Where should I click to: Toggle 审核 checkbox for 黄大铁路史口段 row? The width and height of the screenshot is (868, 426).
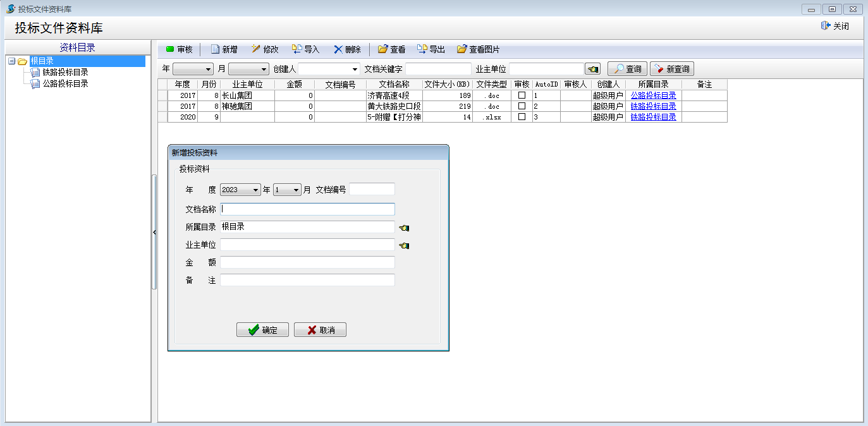[522, 106]
